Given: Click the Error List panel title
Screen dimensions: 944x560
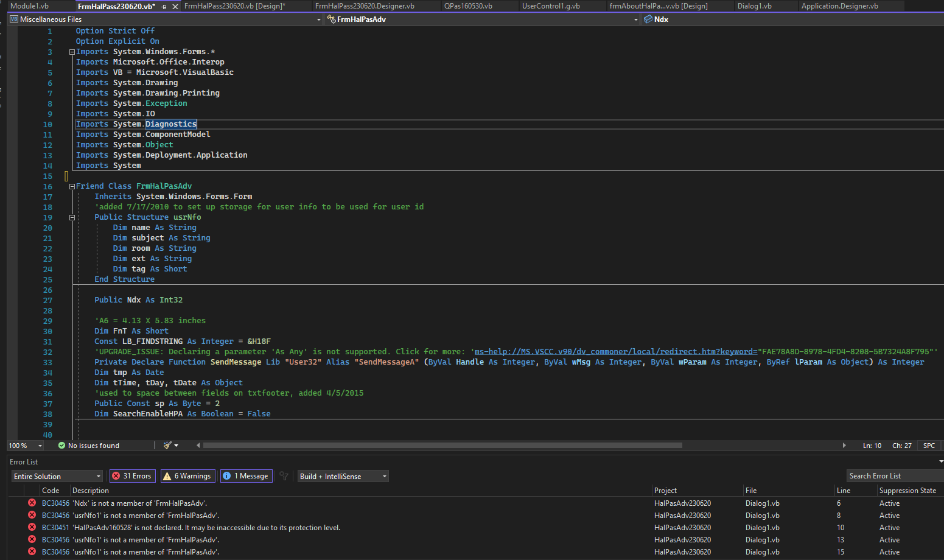Looking at the screenshot, I should click(24, 462).
